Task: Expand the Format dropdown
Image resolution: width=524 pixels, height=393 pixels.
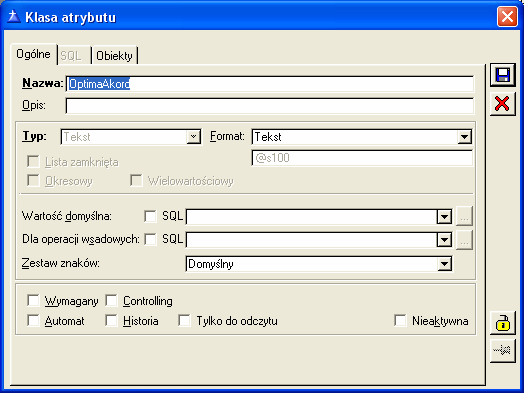Action: tap(465, 137)
